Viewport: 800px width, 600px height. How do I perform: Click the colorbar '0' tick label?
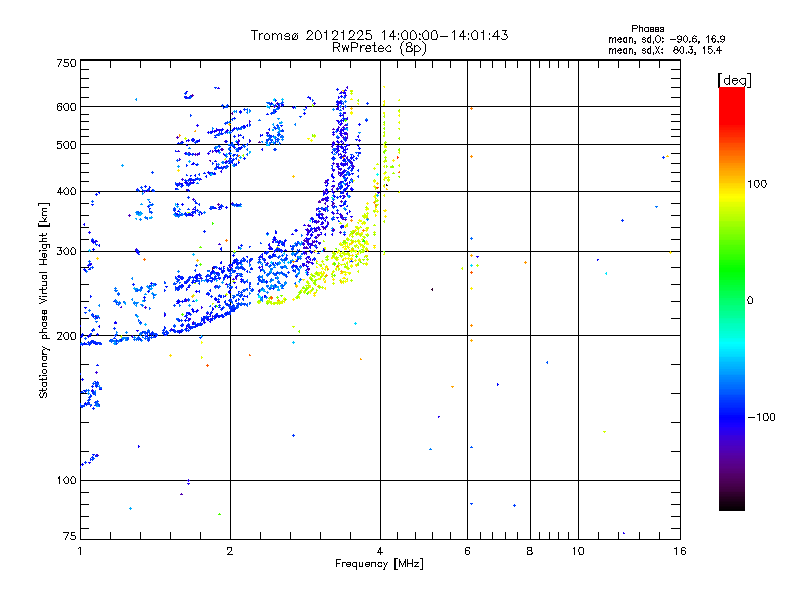pos(750,301)
